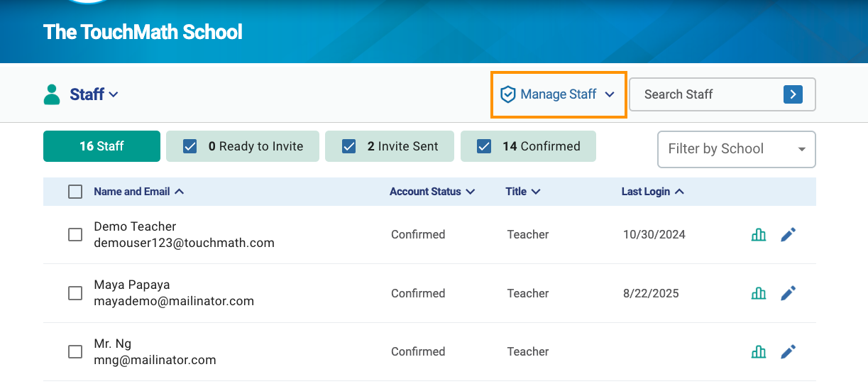Viewport: 868px width, 384px height.
Task: Click demouser123@touchmath.com email text
Action: 185,243
